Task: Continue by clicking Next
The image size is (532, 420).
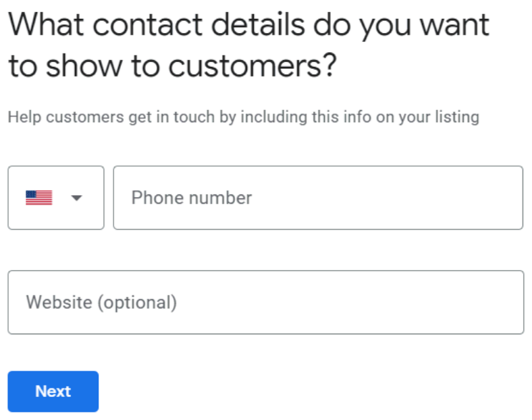Action: (x=53, y=392)
